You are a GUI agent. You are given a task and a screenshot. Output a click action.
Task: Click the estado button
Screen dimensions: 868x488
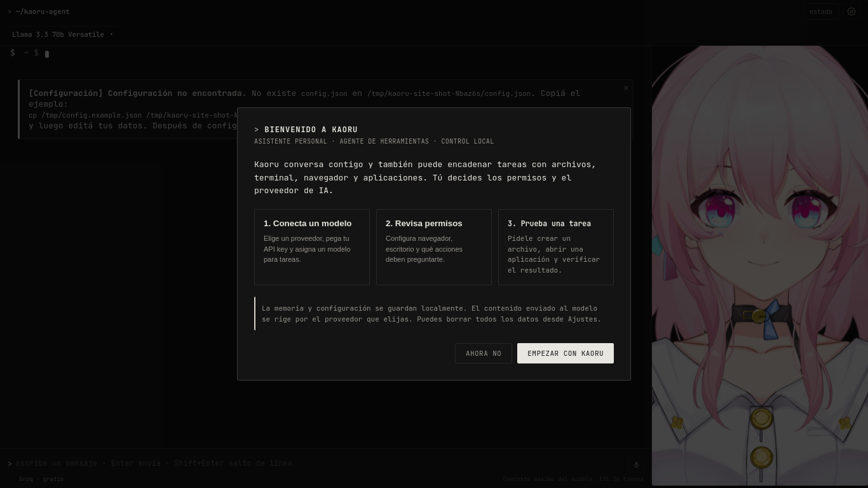click(820, 11)
